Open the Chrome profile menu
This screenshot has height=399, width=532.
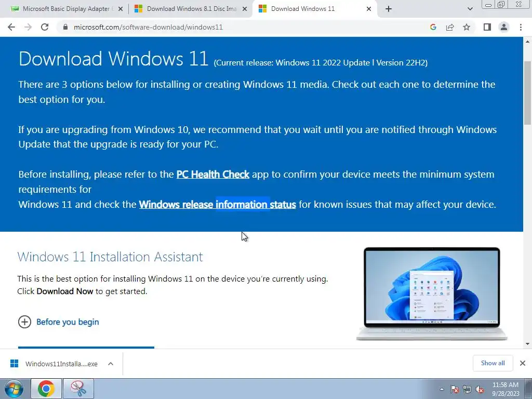[x=504, y=27]
